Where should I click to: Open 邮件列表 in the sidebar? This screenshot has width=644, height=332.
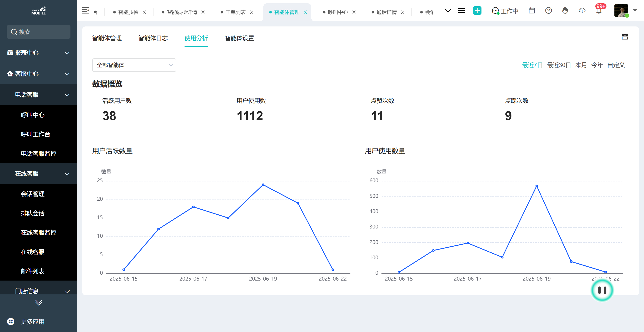[x=33, y=271]
